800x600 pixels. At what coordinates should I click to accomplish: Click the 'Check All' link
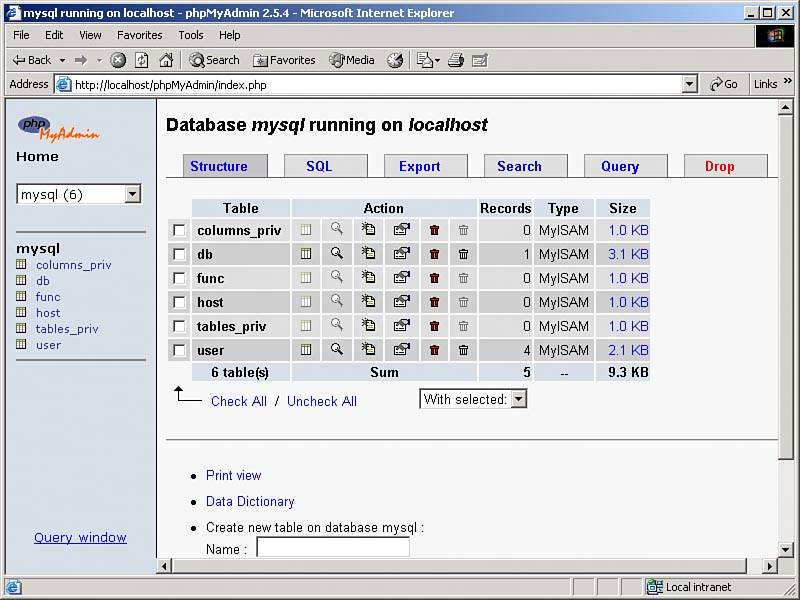coord(238,401)
